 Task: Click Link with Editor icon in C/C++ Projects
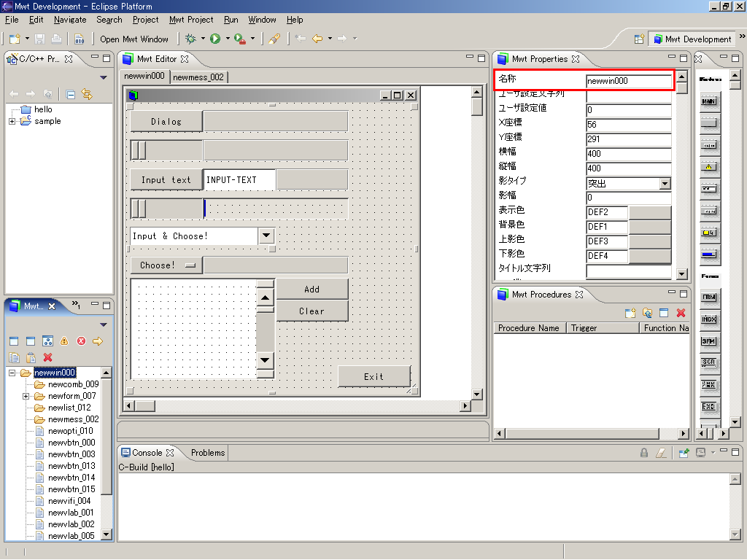88,94
